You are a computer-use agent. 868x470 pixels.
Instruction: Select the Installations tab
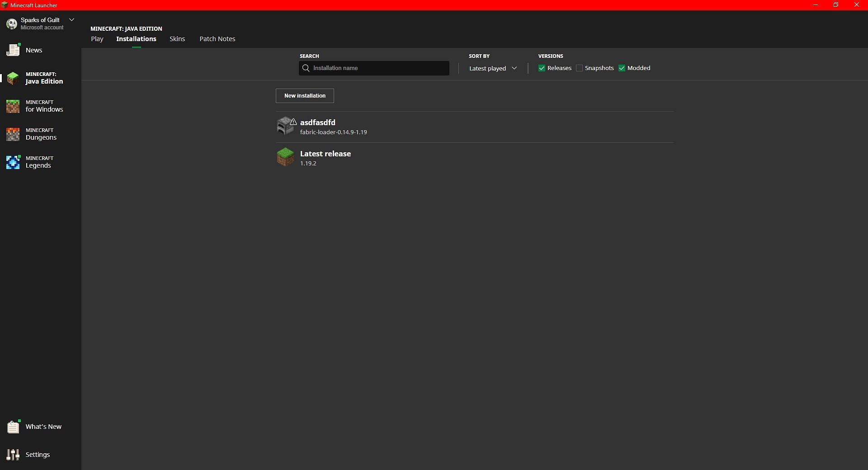pyautogui.click(x=136, y=39)
